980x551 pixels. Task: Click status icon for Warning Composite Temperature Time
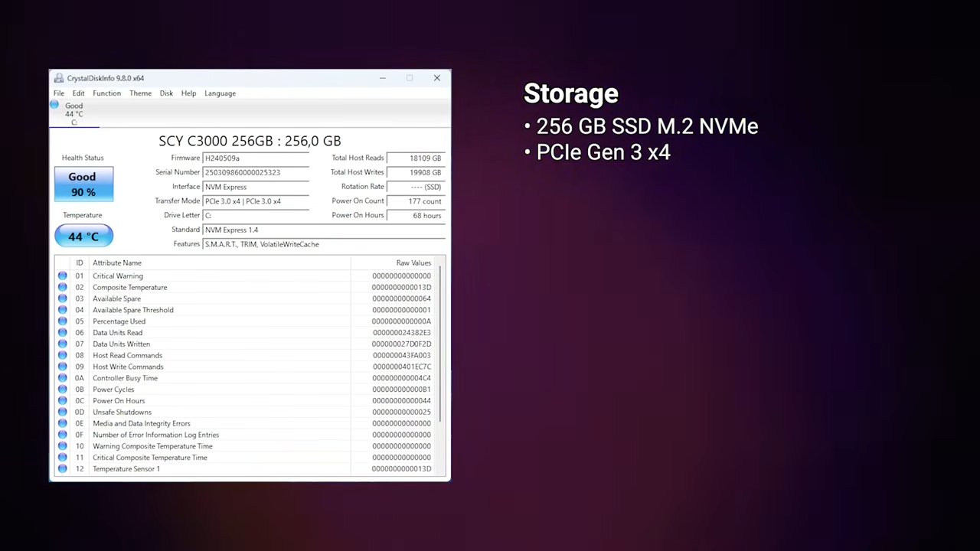point(63,446)
